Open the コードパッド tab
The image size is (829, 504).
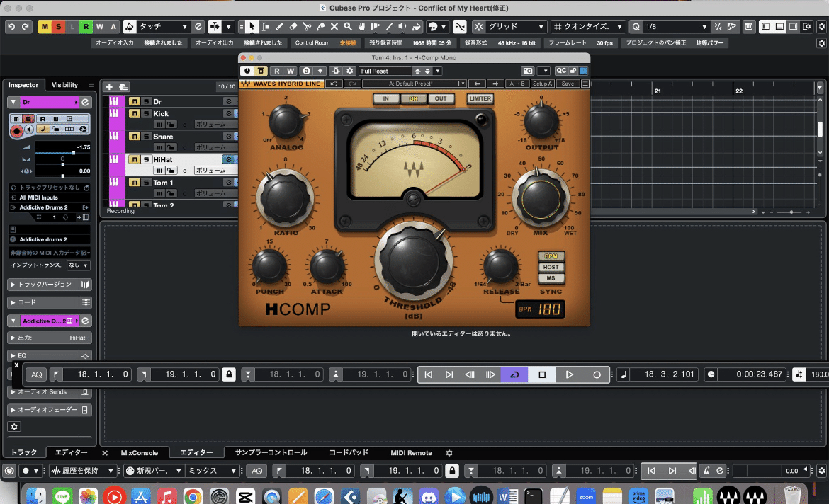click(x=349, y=453)
